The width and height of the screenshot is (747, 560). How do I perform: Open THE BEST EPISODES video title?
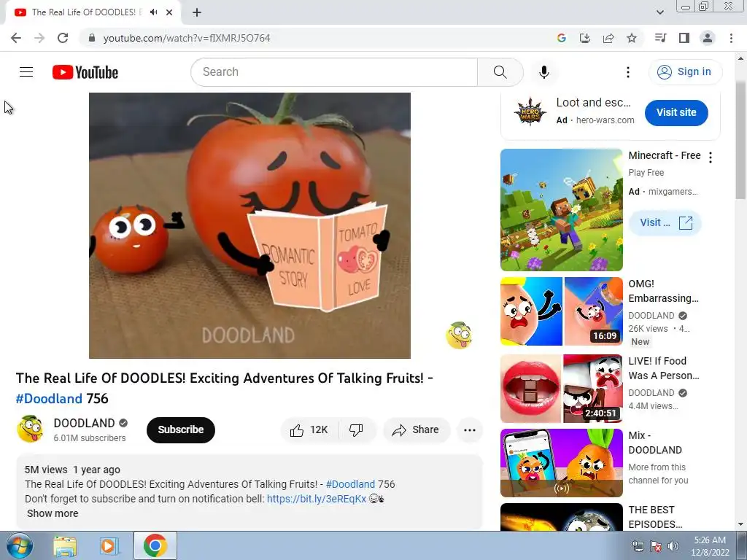pyautogui.click(x=656, y=517)
